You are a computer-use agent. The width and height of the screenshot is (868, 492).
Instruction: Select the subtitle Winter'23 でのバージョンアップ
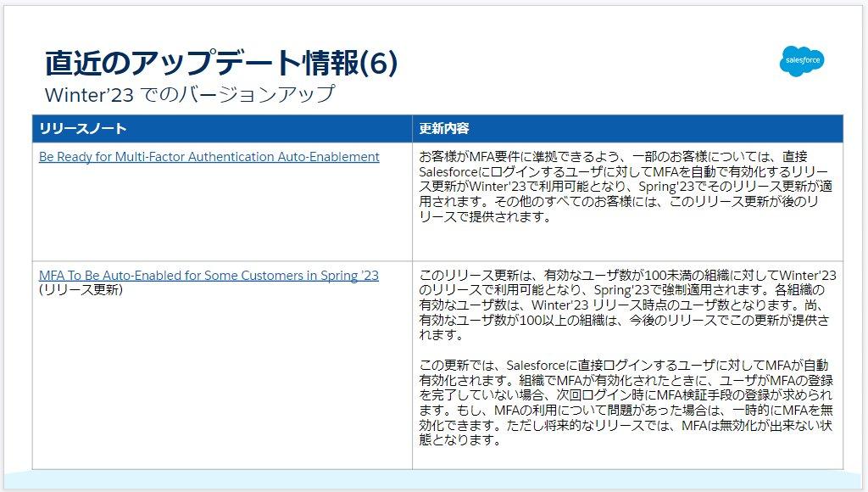pos(190,94)
